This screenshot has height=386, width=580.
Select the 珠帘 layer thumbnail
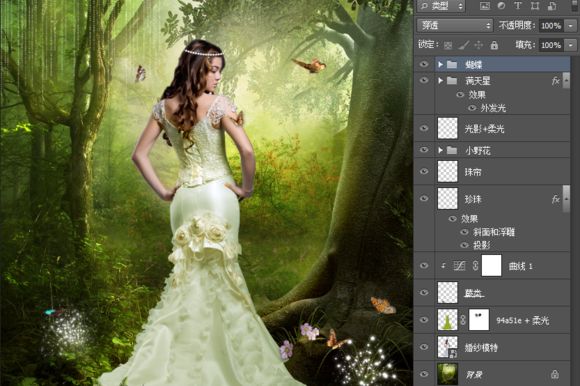[x=448, y=172]
